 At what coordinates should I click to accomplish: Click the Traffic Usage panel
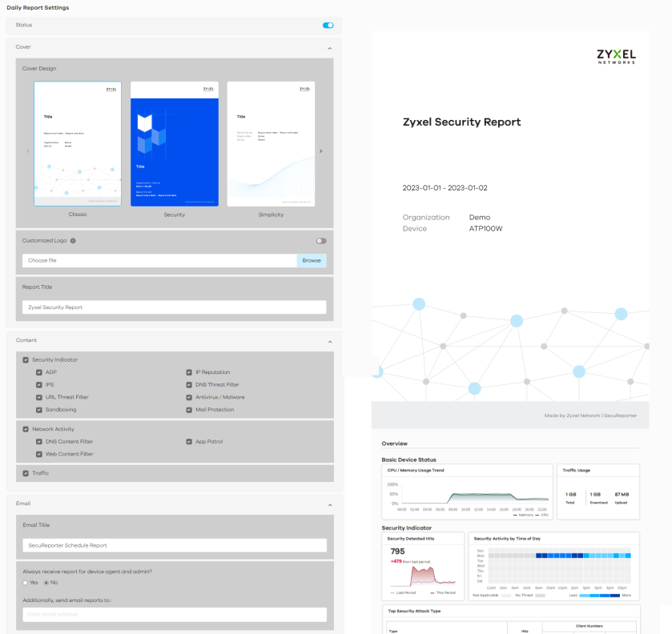click(598, 492)
